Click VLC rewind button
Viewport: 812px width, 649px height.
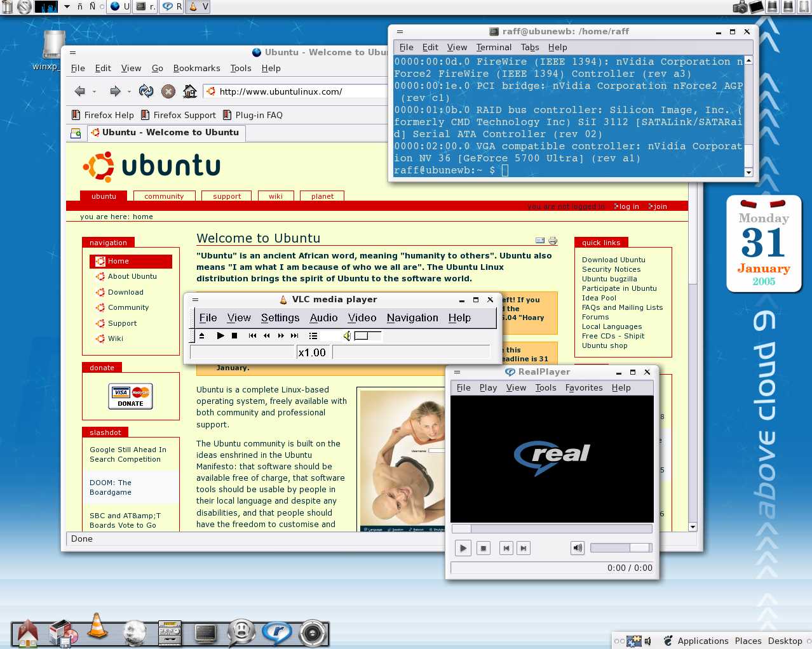[x=267, y=336]
